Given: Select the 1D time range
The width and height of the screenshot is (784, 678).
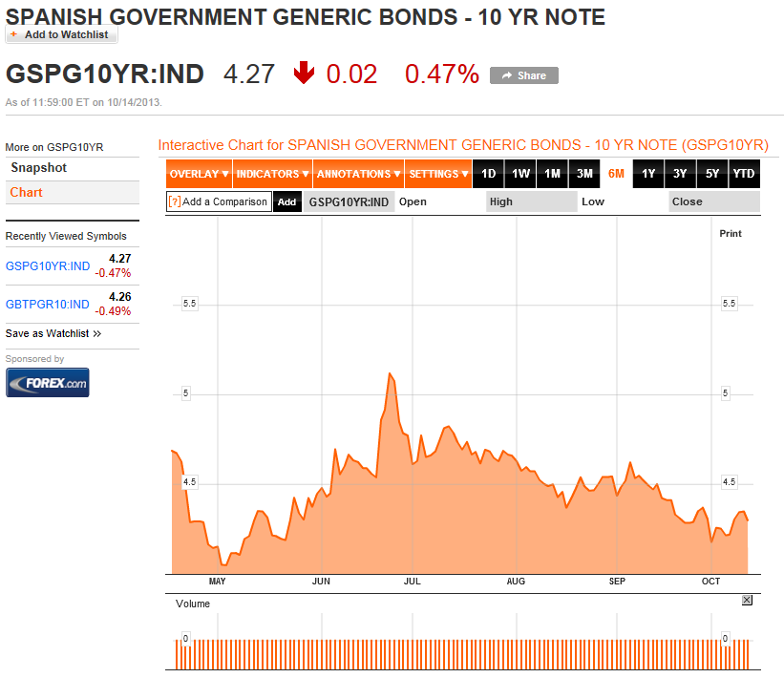Looking at the screenshot, I should click(x=488, y=174).
